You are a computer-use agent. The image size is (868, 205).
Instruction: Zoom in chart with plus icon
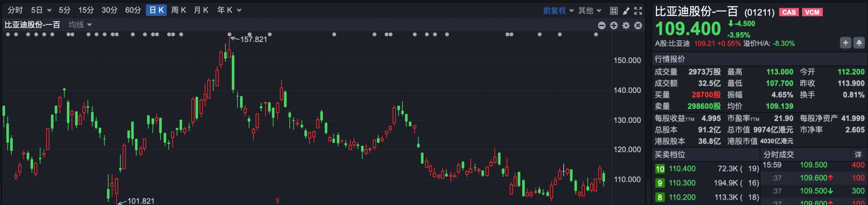(613, 25)
